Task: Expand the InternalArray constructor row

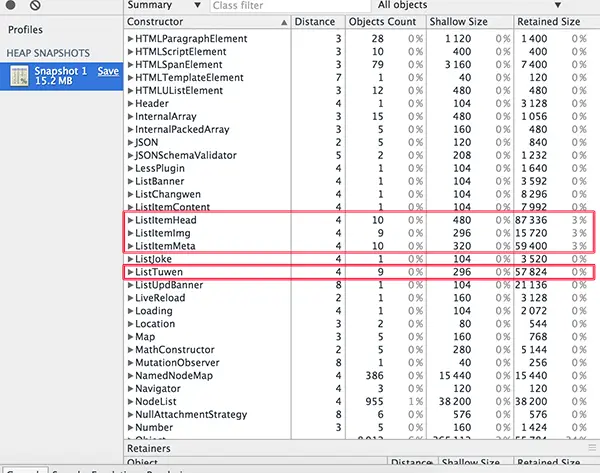Action: [x=130, y=117]
